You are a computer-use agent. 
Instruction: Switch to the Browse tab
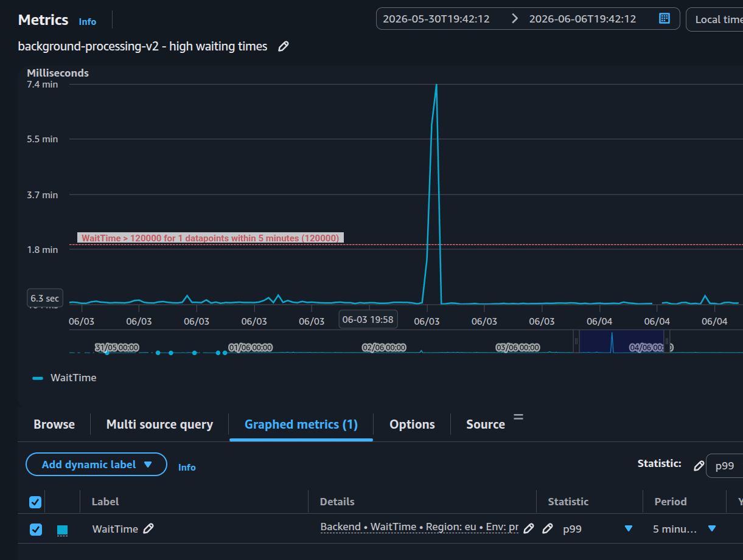pyautogui.click(x=54, y=424)
